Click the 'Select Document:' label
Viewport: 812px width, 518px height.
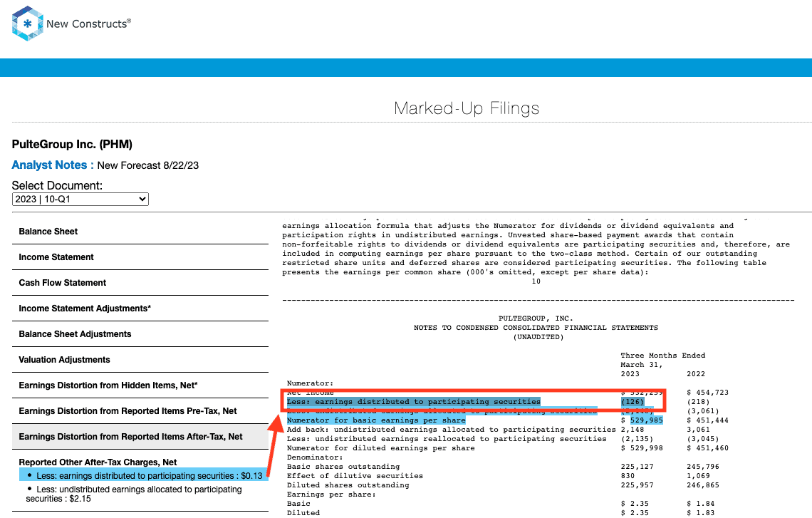(57, 185)
